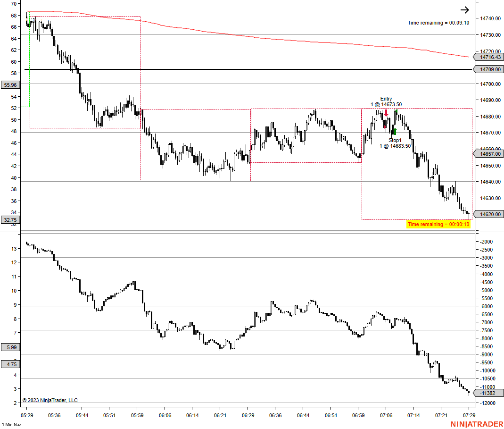Click the 32.75 left axis marker
The width and height of the screenshot is (504, 429).
pos(10,220)
